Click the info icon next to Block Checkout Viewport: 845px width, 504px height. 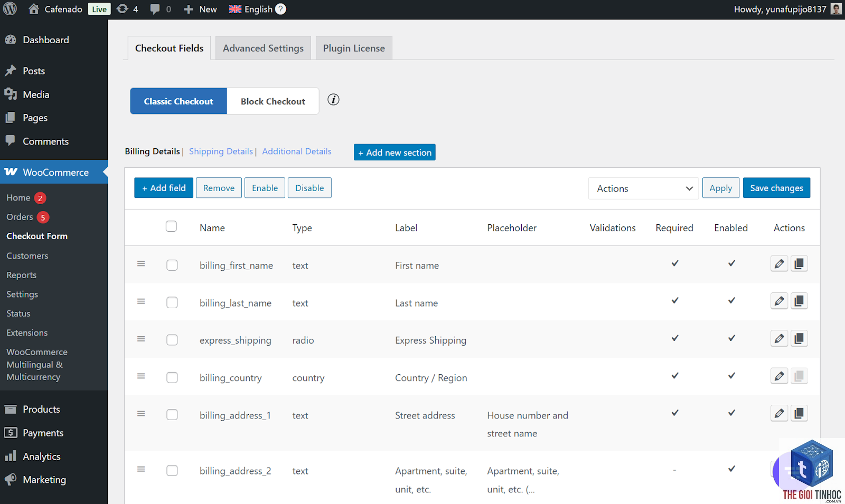[333, 100]
